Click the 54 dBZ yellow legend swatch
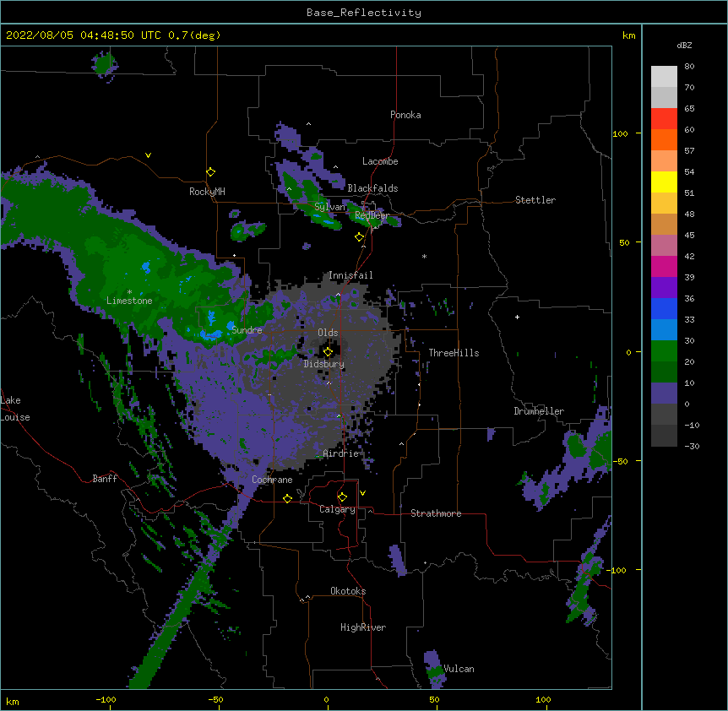728x711 pixels. pyautogui.click(x=664, y=182)
